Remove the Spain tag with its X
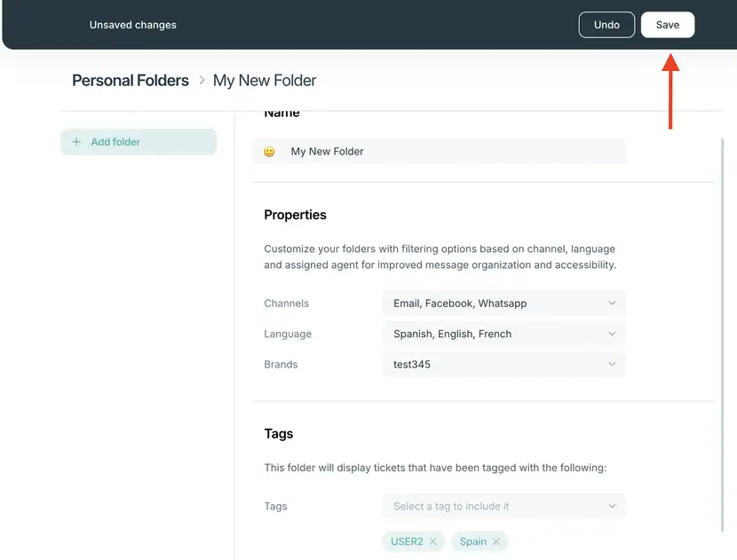This screenshot has height=560, width=737. click(495, 541)
